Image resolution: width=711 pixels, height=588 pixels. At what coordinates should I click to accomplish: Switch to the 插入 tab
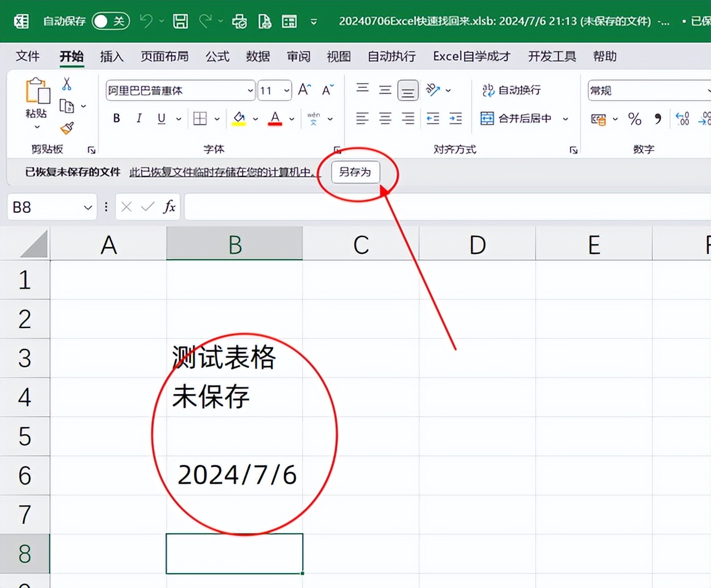pos(112,56)
